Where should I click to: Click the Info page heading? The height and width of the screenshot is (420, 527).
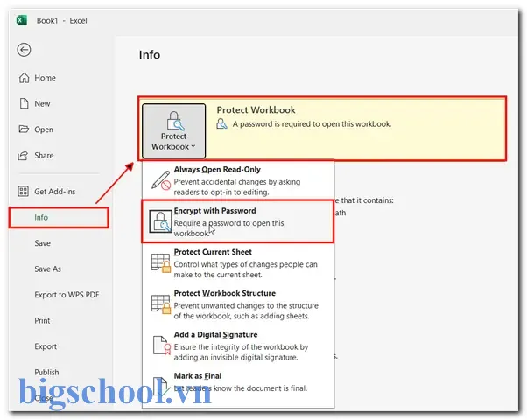[150, 55]
